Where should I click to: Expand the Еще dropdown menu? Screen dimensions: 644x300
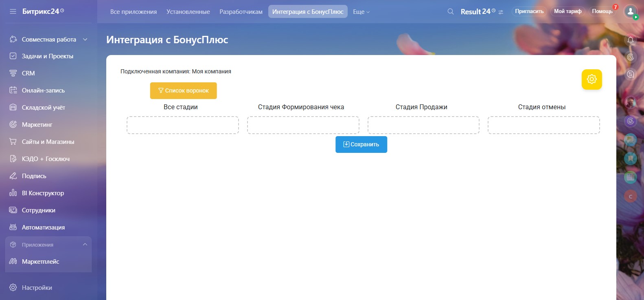(x=361, y=12)
